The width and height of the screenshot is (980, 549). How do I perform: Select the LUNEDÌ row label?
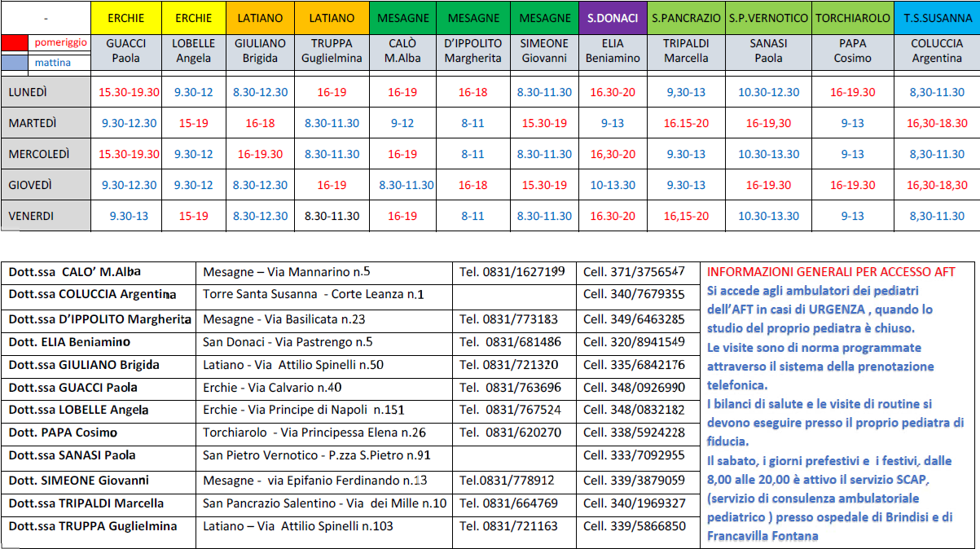click(x=28, y=92)
